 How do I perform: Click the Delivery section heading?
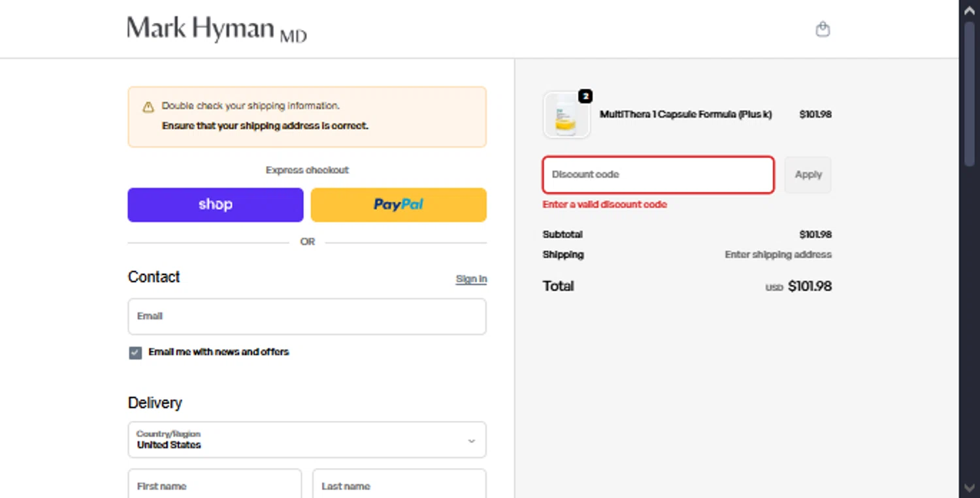155,403
